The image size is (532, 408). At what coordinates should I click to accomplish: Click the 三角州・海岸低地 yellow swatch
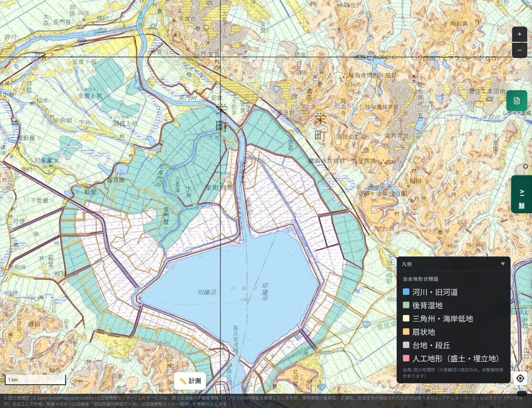(406, 318)
